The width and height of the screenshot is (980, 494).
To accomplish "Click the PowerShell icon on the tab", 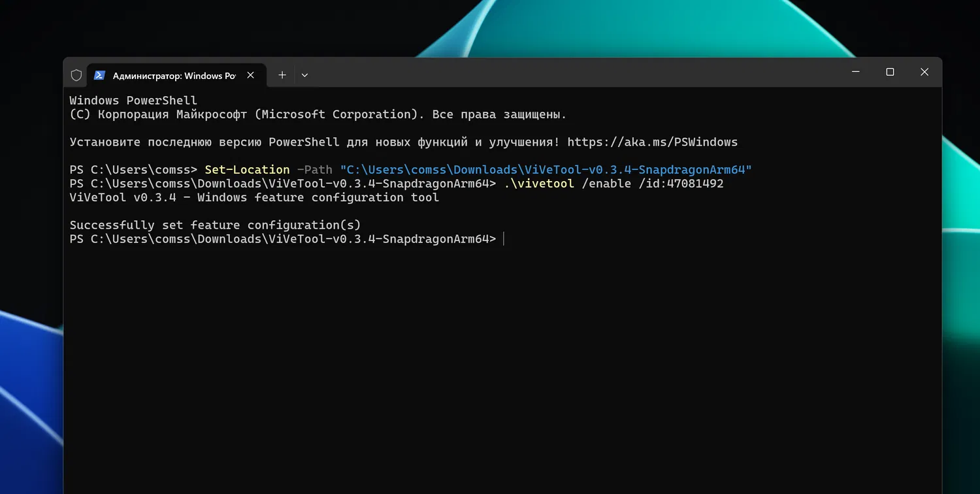I will 99,75.
